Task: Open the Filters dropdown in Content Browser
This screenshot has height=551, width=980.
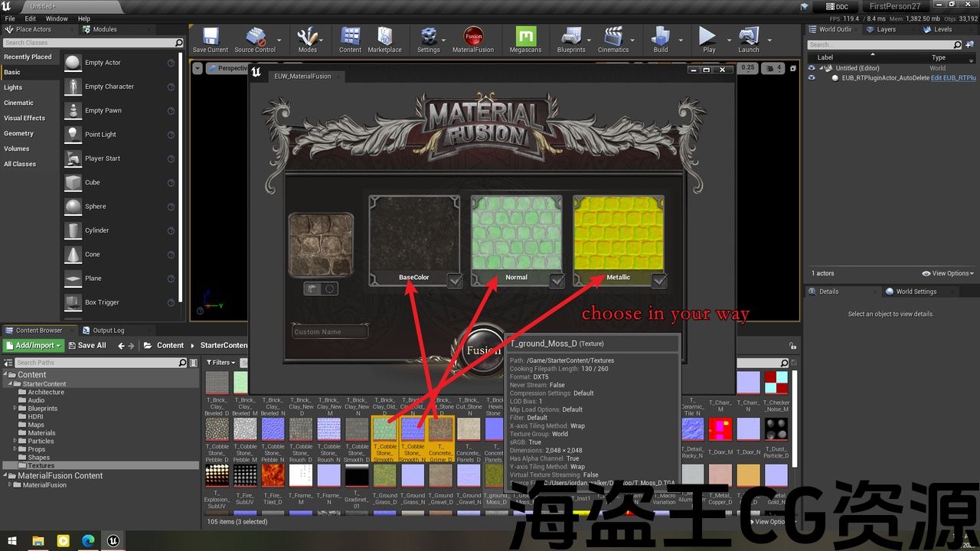Action: tap(221, 363)
